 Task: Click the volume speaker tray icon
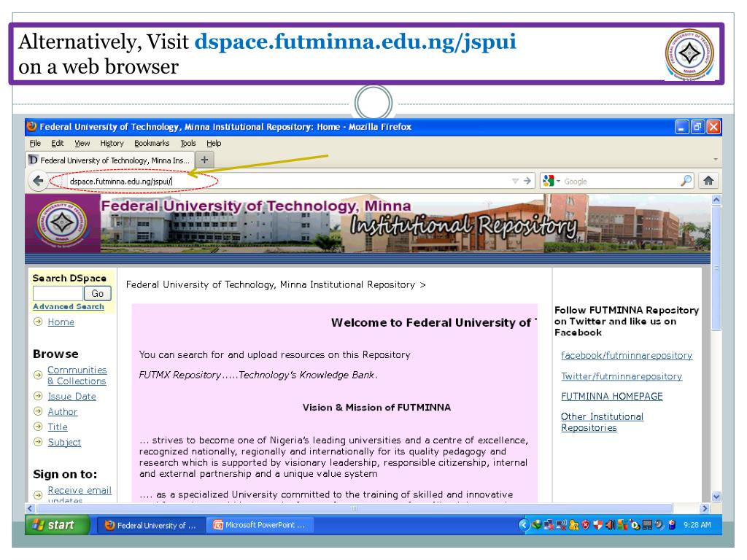pyautogui.click(x=610, y=525)
